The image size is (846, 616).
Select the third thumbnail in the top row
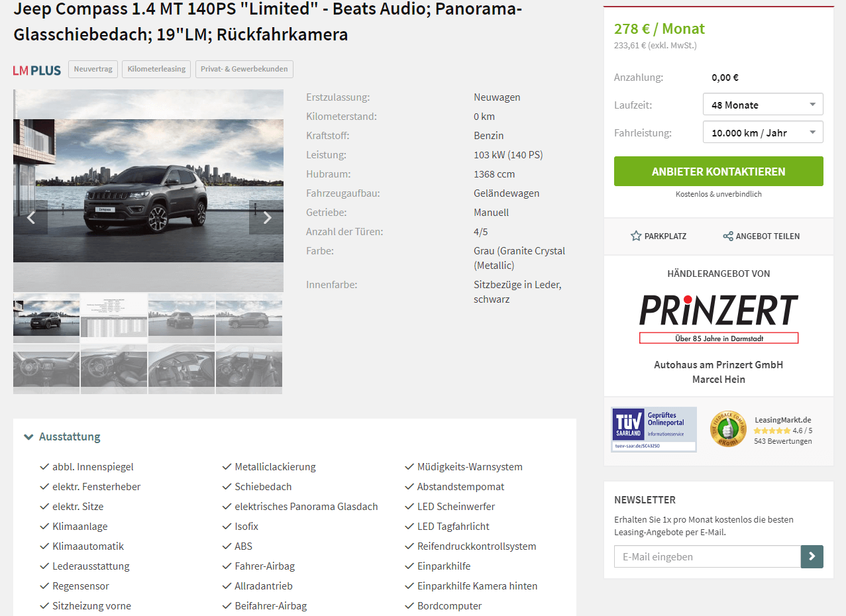pos(182,317)
